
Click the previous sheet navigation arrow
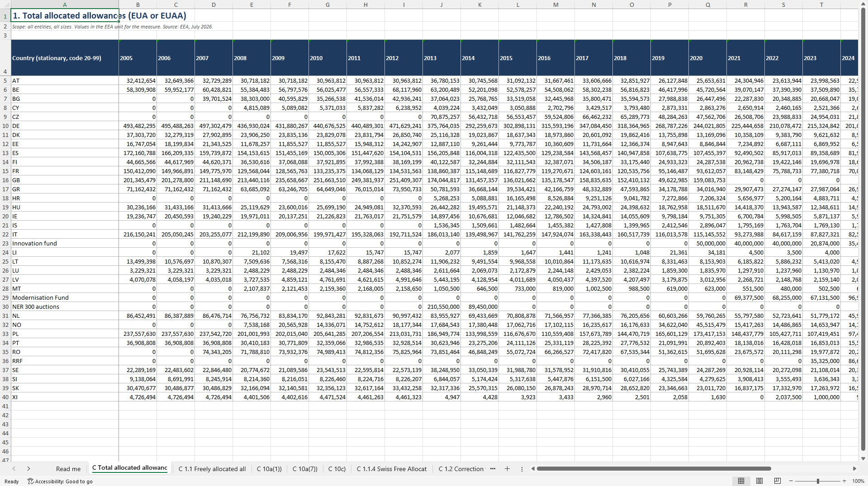(14, 469)
